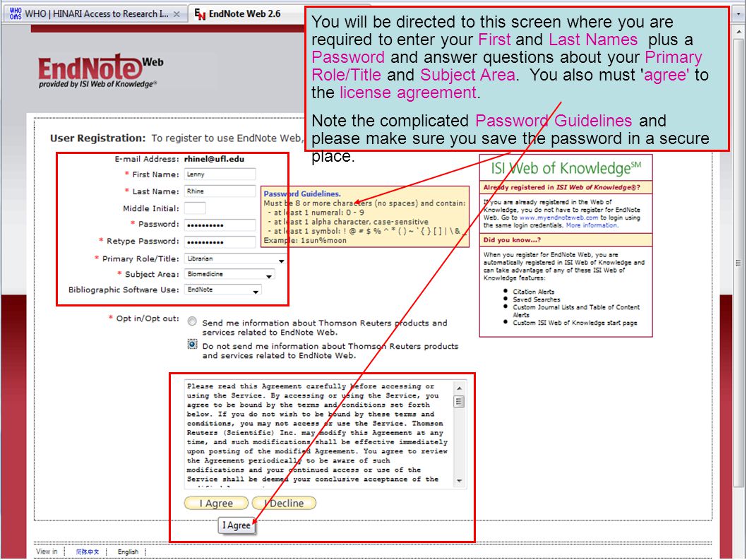Click the license agreement text area
The image size is (747, 560).
pyautogui.click(x=318, y=434)
